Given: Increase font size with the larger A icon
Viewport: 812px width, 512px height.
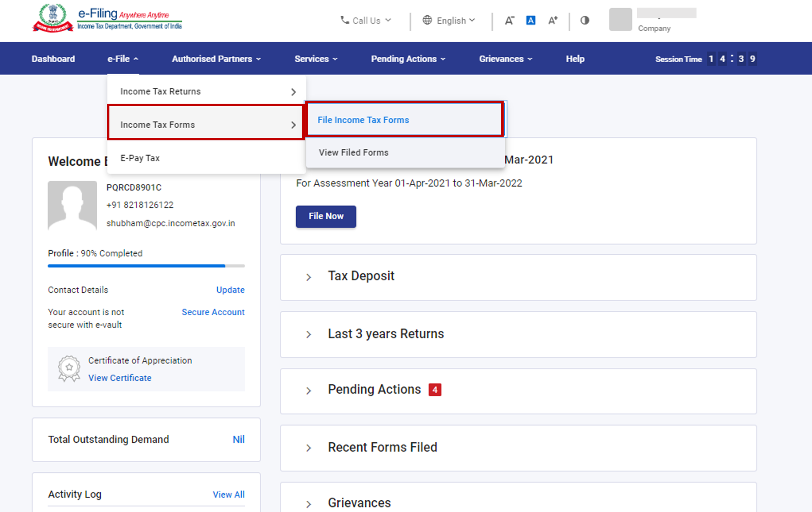Looking at the screenshot, I should click(553, 20).
